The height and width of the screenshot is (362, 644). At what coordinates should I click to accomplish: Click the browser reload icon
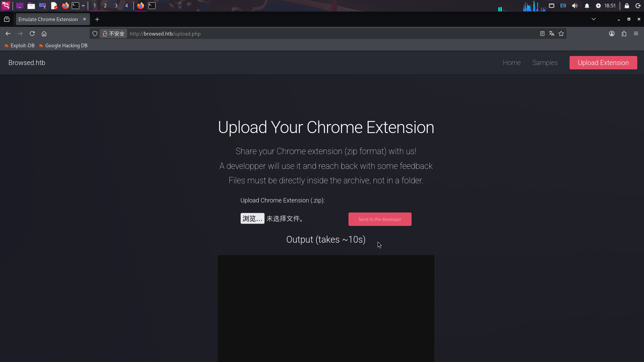point(32,34)
